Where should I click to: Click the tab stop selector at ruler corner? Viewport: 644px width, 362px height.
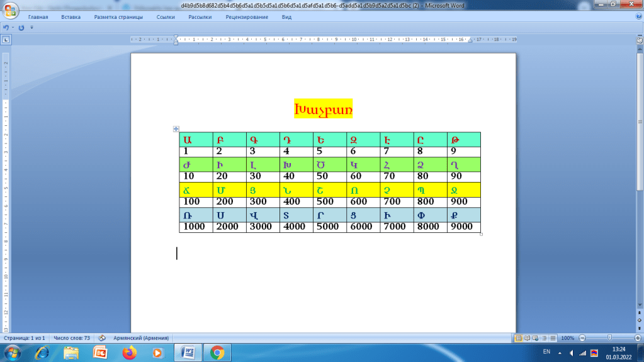pos(6,40)
